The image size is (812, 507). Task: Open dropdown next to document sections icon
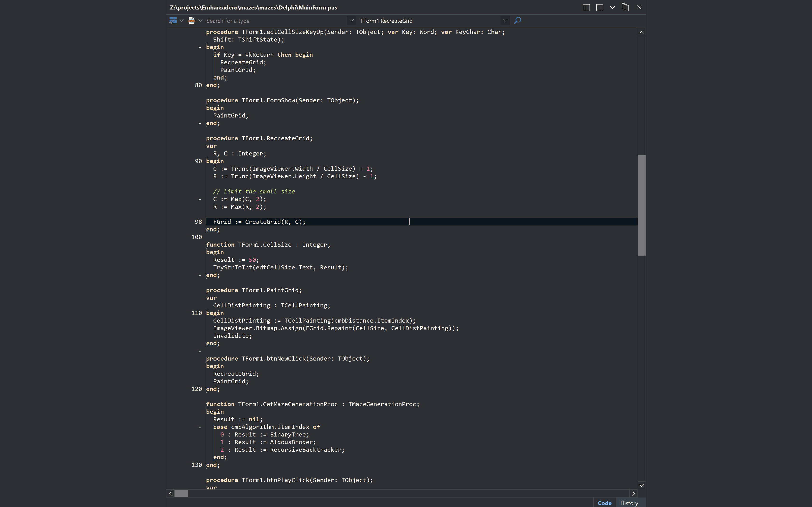tap(200, 20)
